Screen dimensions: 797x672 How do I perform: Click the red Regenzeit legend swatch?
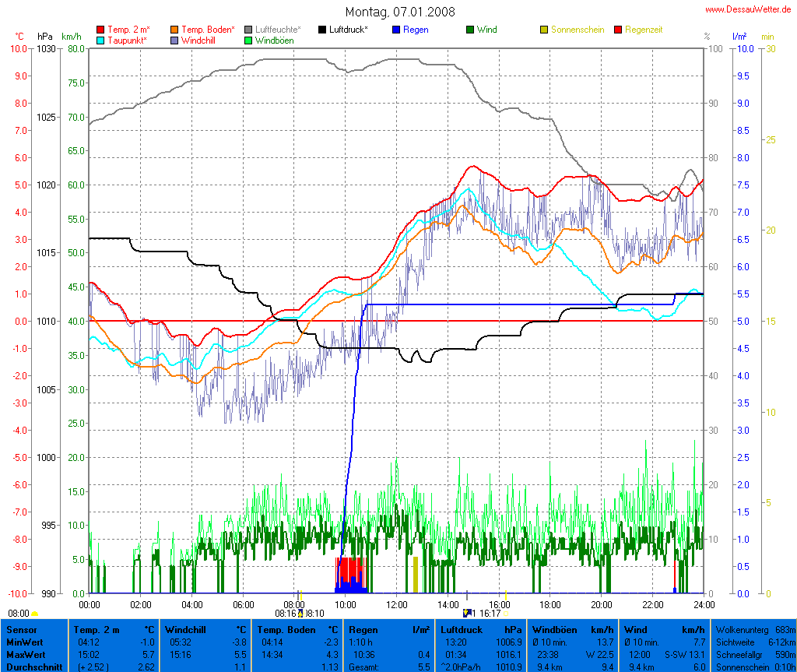tap(619, 30)
